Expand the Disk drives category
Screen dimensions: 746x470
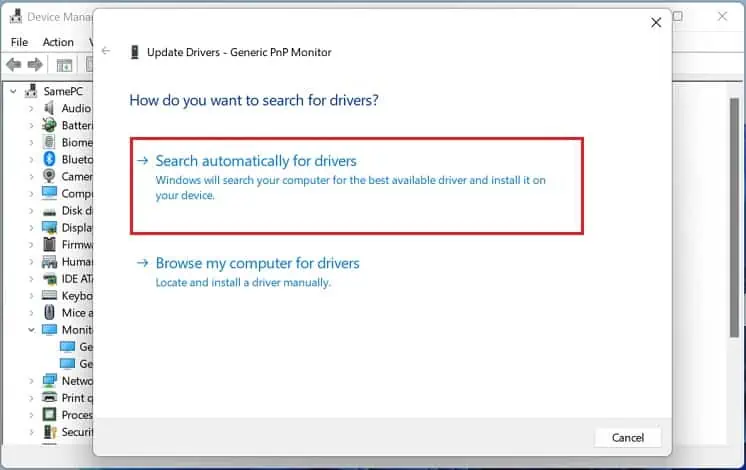[x=31, y=211]
